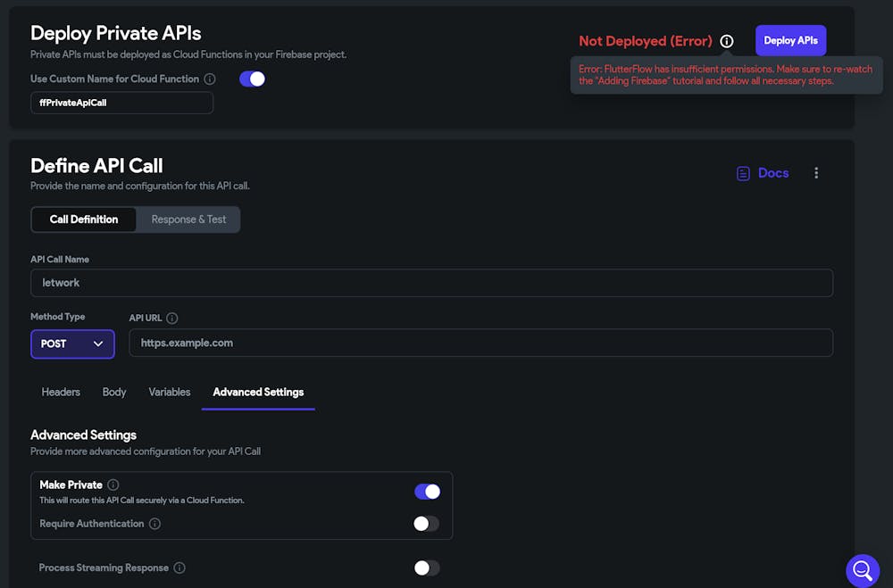
Task: Click the insufficient permissions error message
Action: (x=725, y=75)
